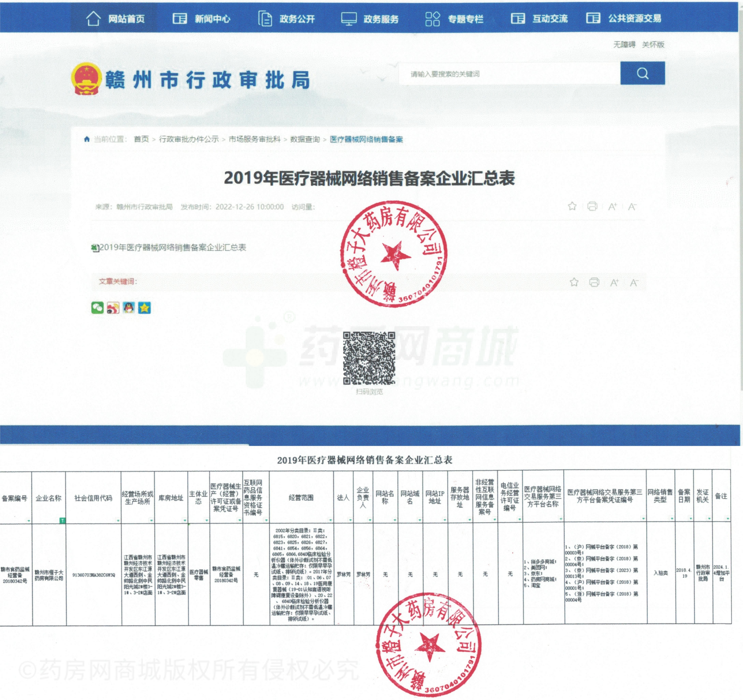Screen dimensions: 743x700
Task: Click the attachment file icon before the link
Action: click(x=95, y=248)
